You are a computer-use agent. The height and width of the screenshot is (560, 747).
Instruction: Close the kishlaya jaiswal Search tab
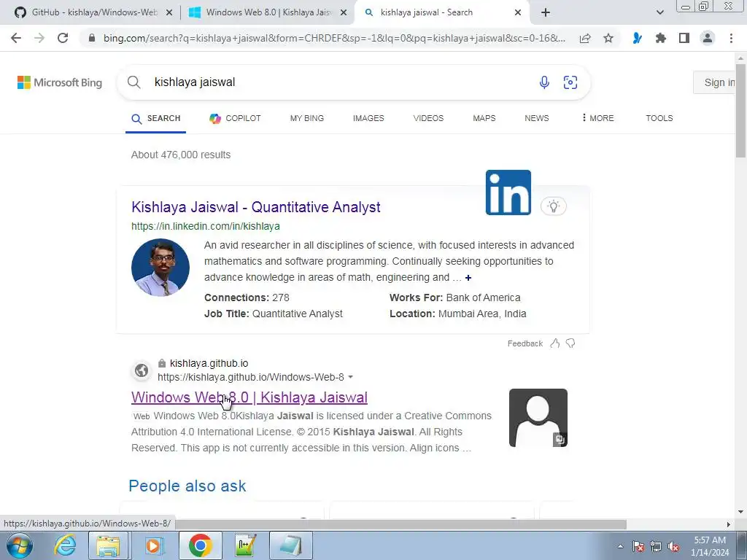point(518,13)
